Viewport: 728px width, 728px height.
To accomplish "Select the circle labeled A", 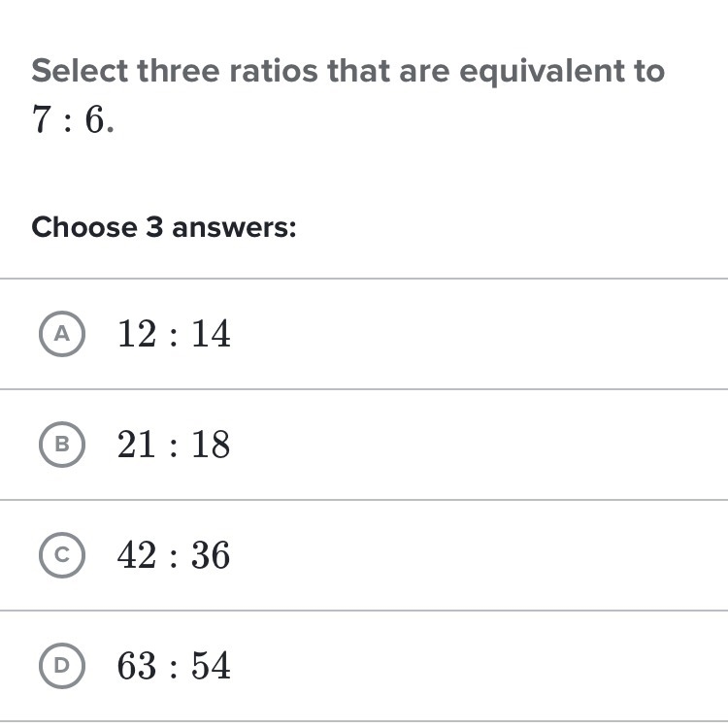I will [62, 334].
